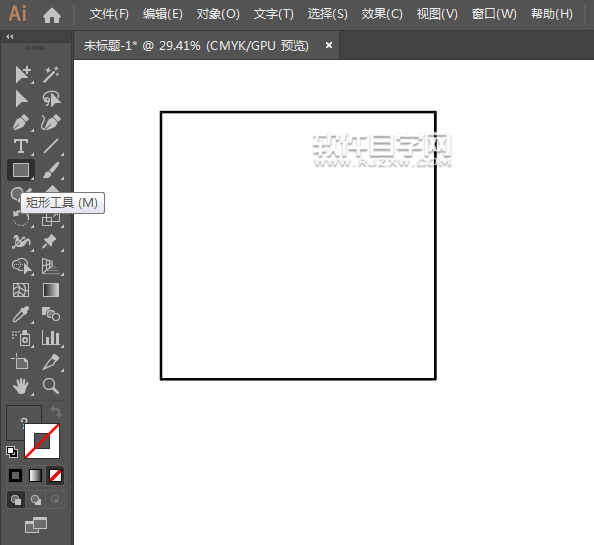Select the Gradient tool

coord(51,290)
